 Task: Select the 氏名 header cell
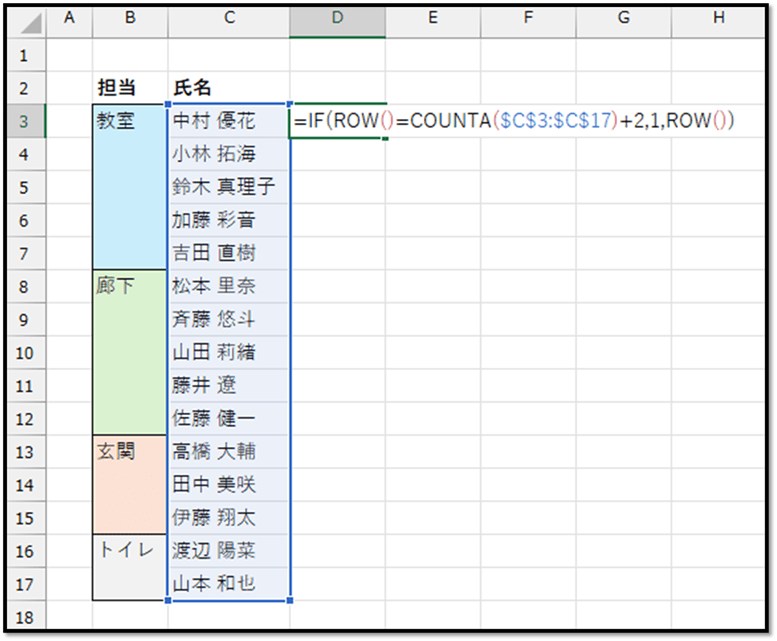tap(229, 88)
